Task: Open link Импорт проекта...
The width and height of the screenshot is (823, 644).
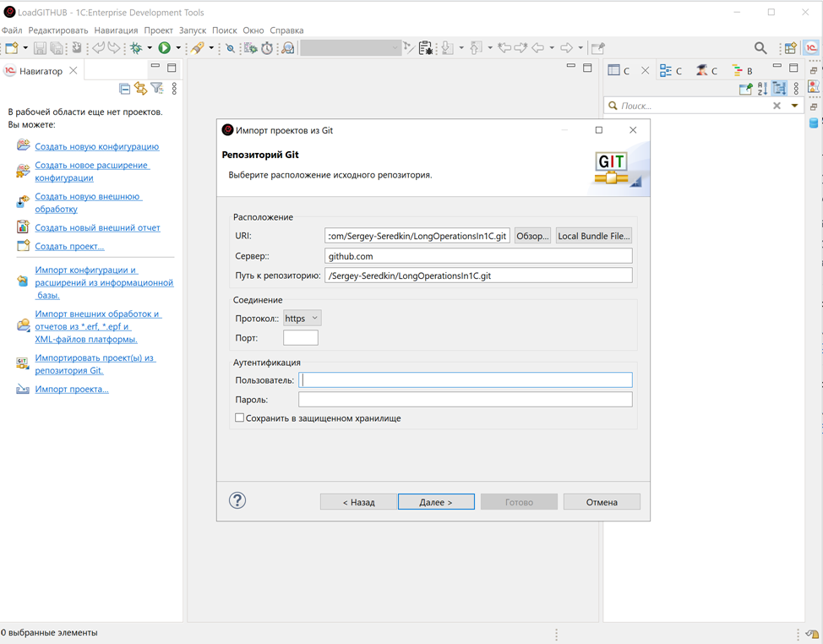Action: coord(72,389)
